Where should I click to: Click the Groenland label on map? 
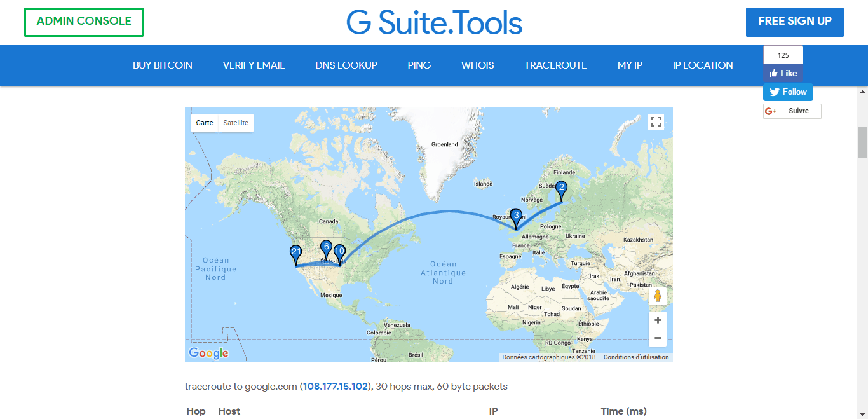click(x=445, y=144)
